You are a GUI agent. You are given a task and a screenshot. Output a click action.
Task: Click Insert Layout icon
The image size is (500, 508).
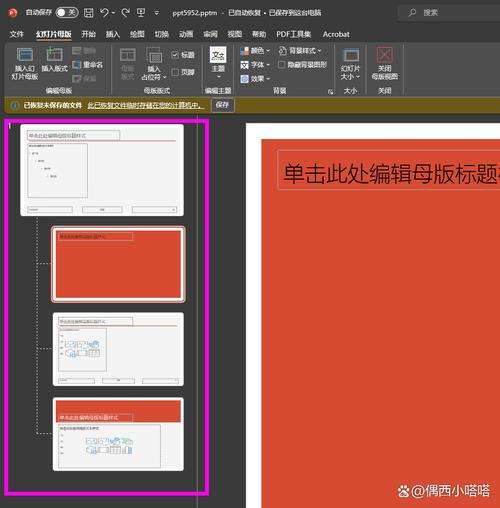(x=54, y=55)
